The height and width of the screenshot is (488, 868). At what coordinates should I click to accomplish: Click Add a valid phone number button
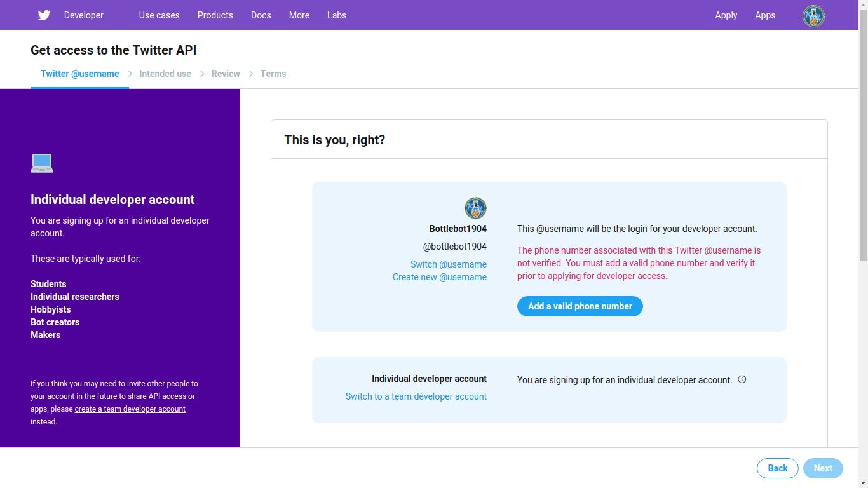pyautogui.click(x=580, y=306)
